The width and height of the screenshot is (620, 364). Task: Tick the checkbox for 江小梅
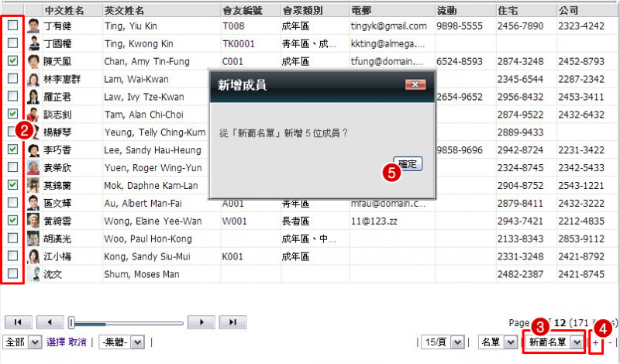(x=12, y=256)
